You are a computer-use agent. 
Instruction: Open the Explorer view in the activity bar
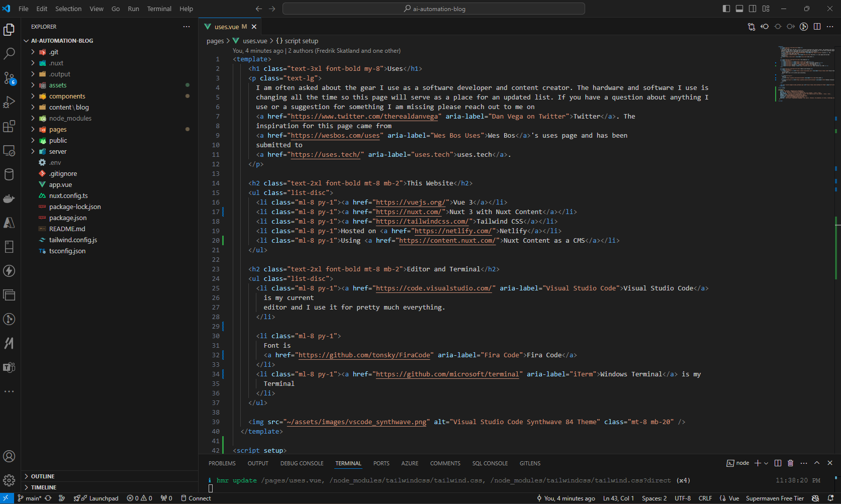point(9,30)
